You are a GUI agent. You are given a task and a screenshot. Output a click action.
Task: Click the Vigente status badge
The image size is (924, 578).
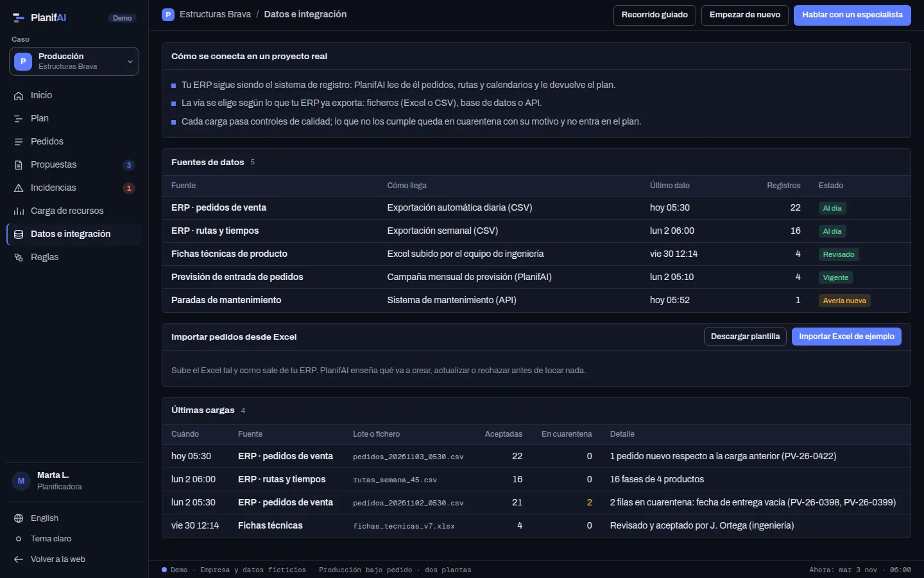[835, 277]
